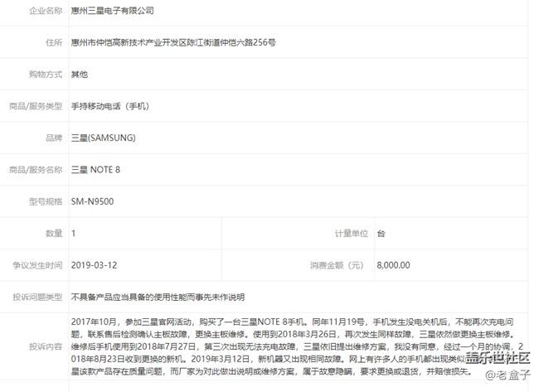Click the 计量单位 label
The image size is (539, 392).
coord(352,233)
